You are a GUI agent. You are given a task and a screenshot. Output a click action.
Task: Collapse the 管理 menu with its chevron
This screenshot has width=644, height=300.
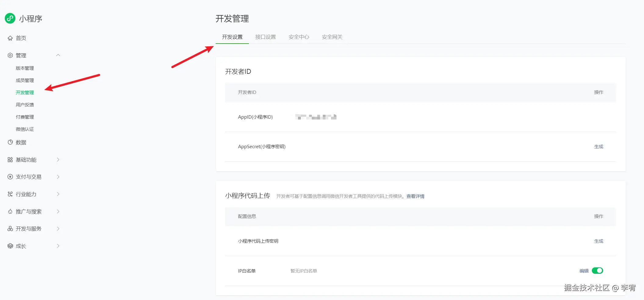pos(58,55)
